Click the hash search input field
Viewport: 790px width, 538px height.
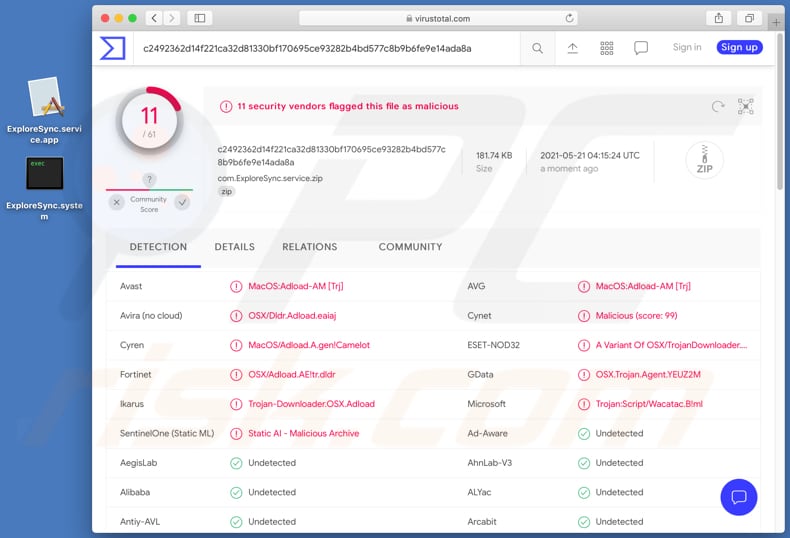326,48
